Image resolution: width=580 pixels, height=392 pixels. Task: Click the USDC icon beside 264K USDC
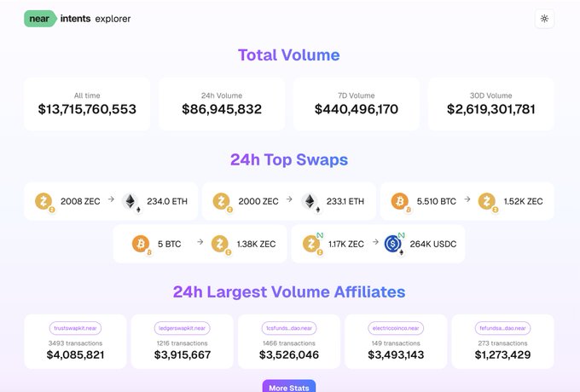(393, 244)
